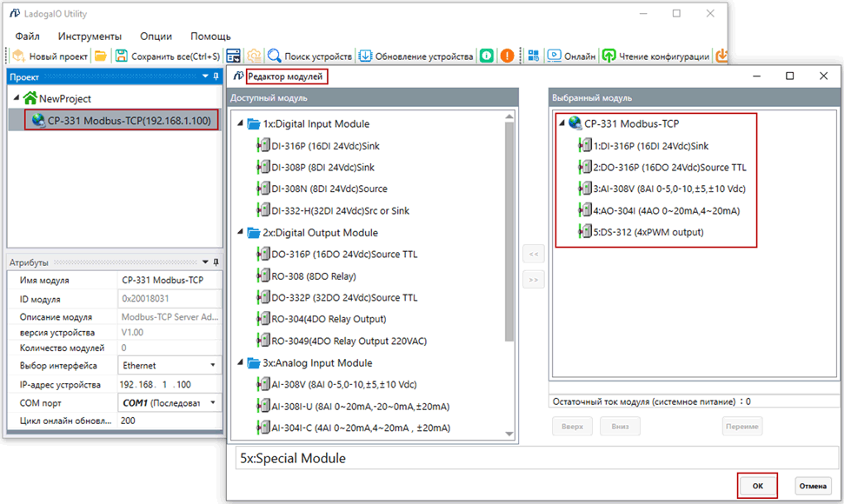The image size is (851, 504).
Task: Open the Атрибуты panel options arrow
Action: click(x=205, y=262)
